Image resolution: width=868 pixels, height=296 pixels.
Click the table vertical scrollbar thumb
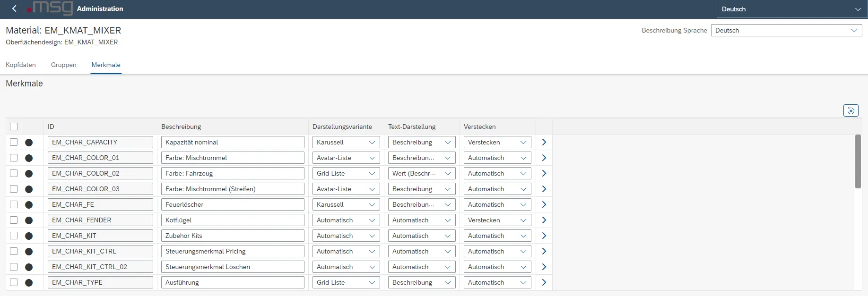click(858, 161)
